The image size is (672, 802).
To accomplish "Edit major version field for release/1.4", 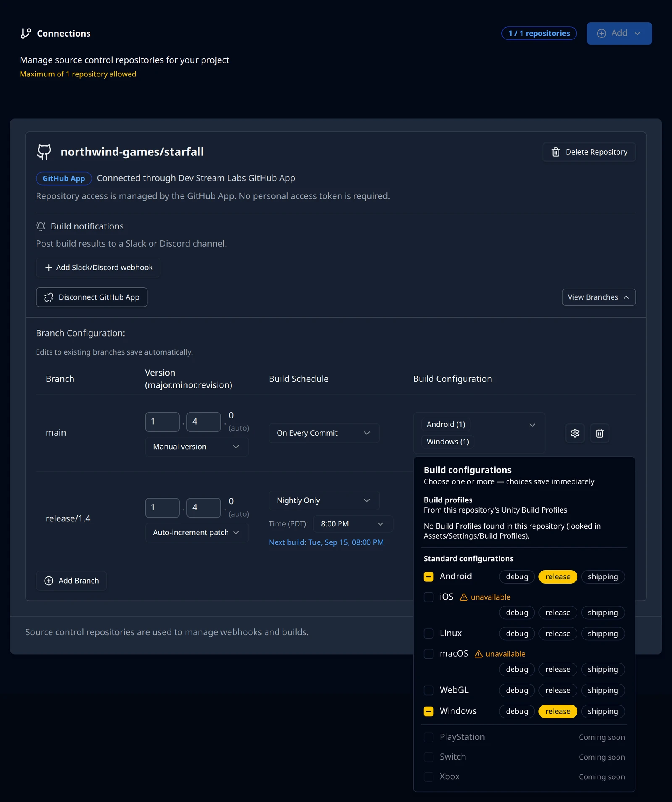I will pos(162,508).
